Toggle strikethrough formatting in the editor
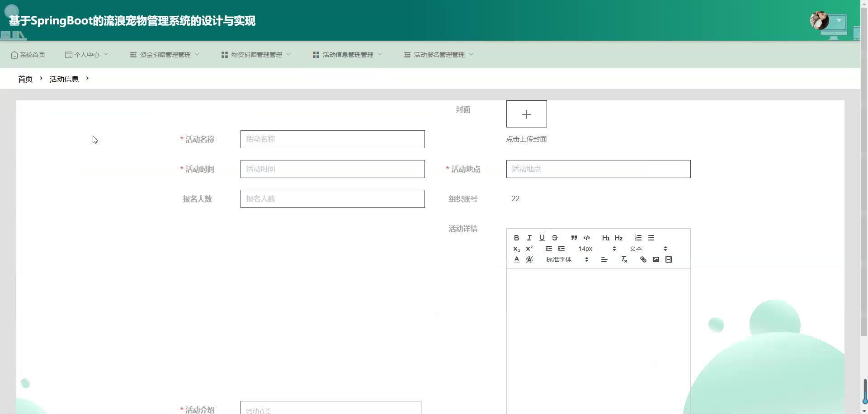 tap(554, 238)
